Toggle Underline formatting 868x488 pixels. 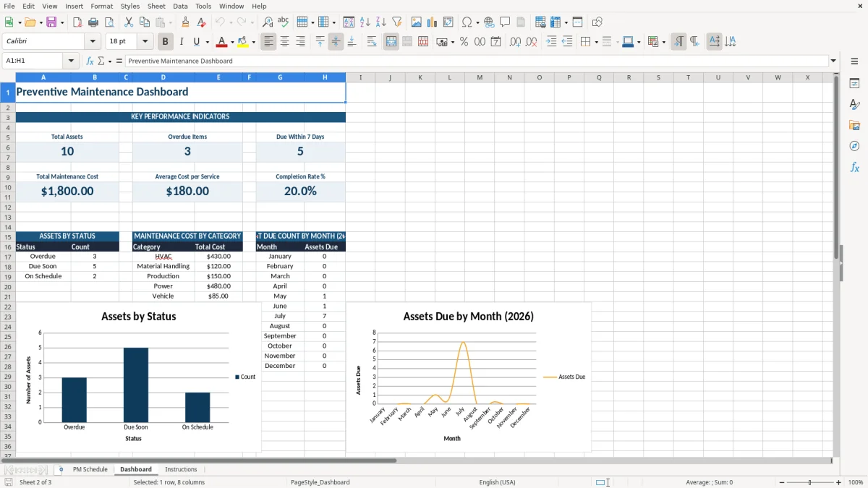pos(196,42)
